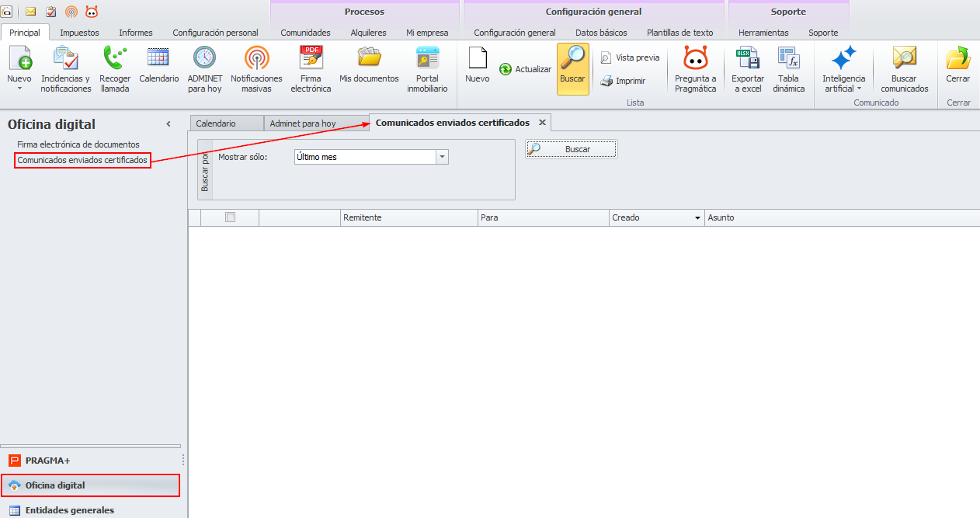Image resolution: width=980 pixels, height=518 pixels.
Task: Click the envelope icon in title bar
Action: 31,11
